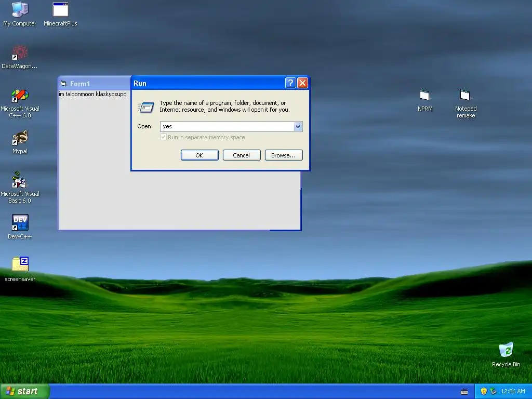Click the Run dialog title text

click(140, 83)
